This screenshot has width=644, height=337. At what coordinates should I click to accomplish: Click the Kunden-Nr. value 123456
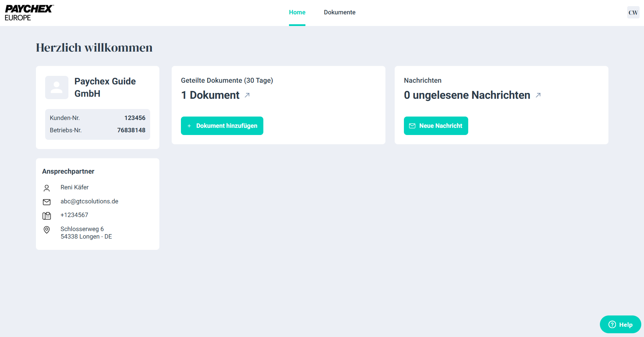(x=135, y=118)
